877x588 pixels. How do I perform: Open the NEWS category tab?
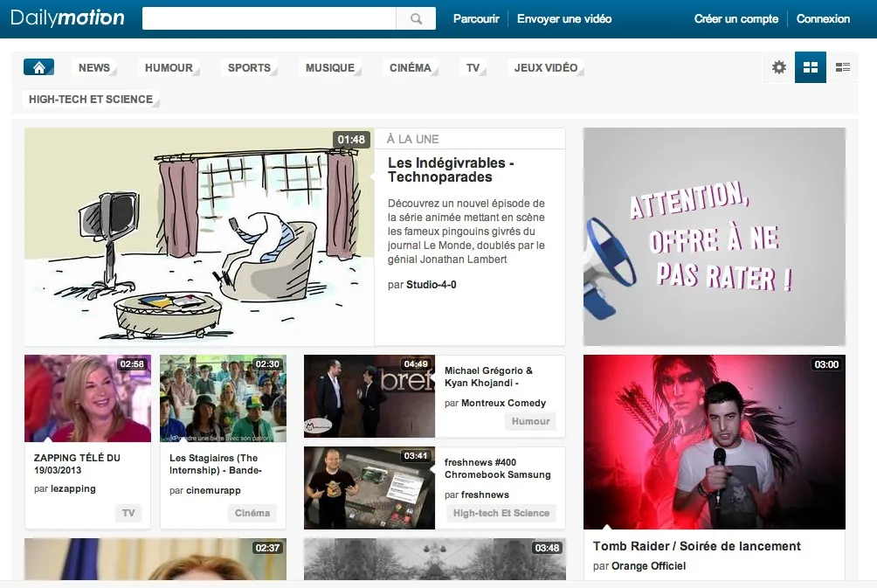94,67
